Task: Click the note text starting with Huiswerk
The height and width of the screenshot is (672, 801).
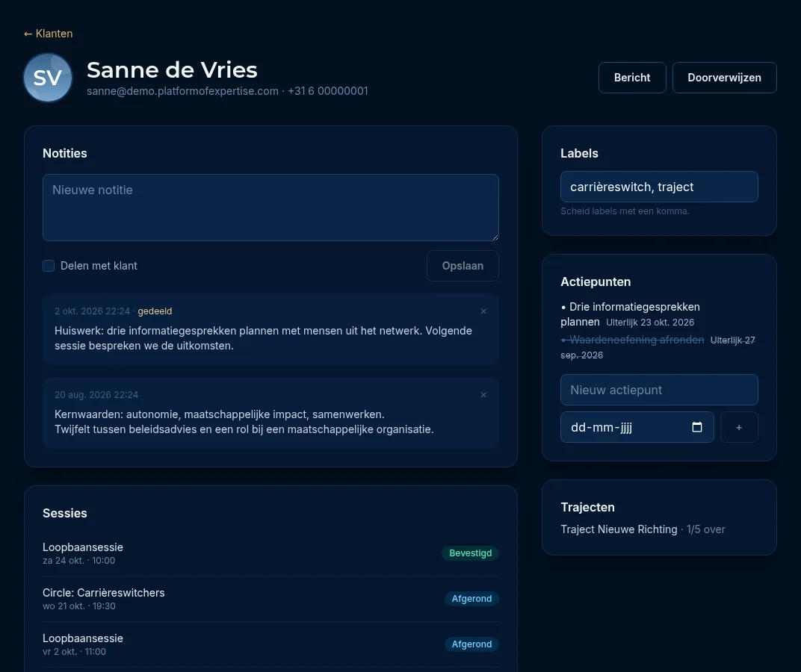Action: [263, 338]
